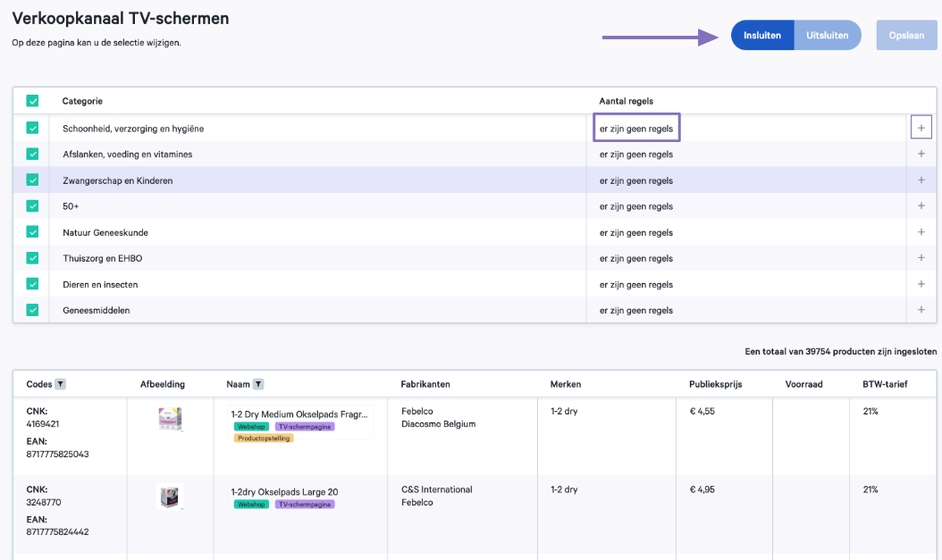Click manufacturer Diacosmo Belgium
Screen dimensions: 942x560
(439, 423)
